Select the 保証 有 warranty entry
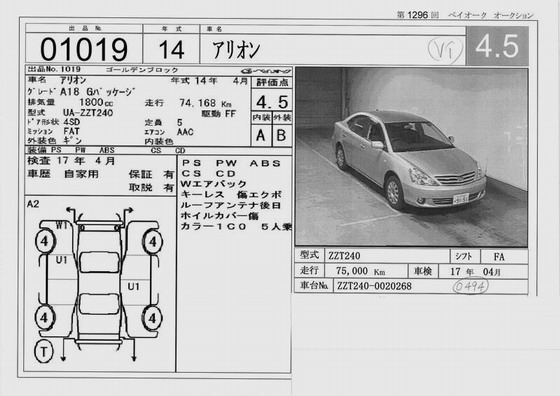 [151, 174]
